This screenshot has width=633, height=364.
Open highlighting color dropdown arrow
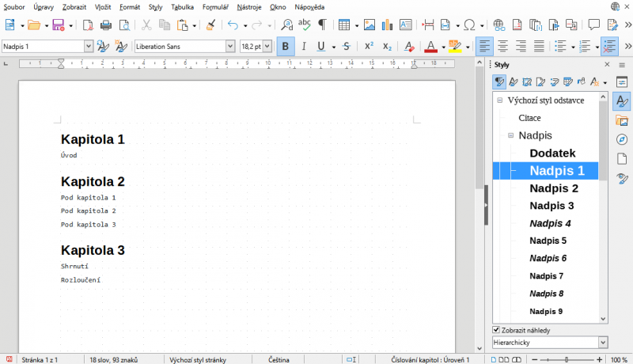[x=468, y=47]
